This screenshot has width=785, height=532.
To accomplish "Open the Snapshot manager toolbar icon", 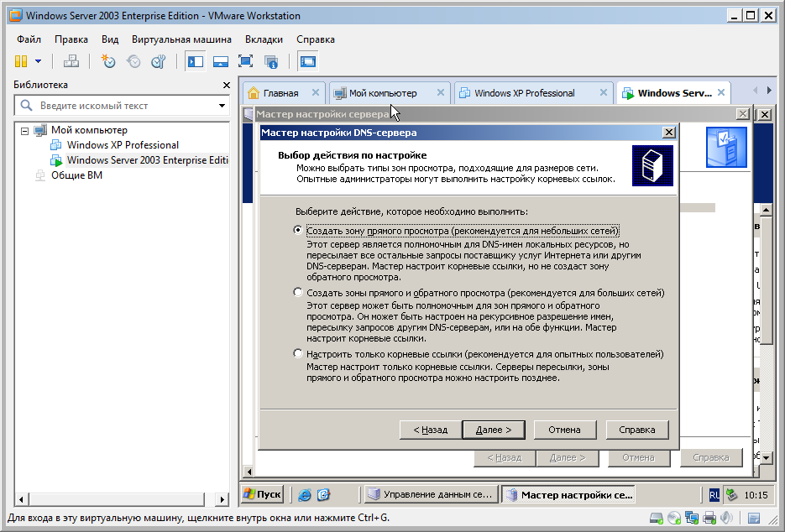I will pos(158,61).
